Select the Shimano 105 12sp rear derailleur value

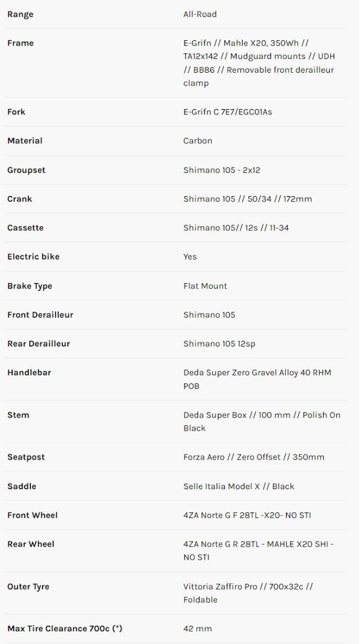click(x=219, y=344)
